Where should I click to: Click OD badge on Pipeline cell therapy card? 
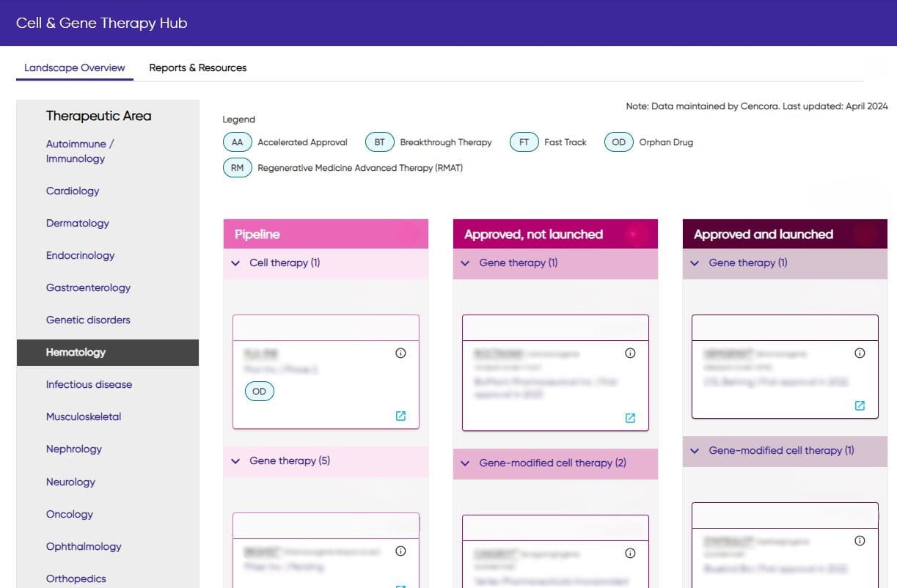pos(259,392)
